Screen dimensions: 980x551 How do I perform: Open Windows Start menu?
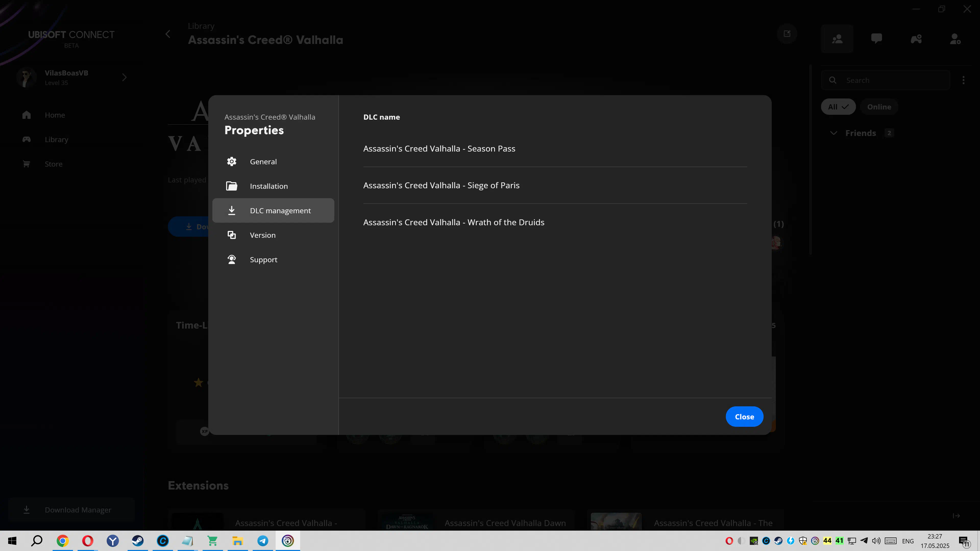click(12, 541)
